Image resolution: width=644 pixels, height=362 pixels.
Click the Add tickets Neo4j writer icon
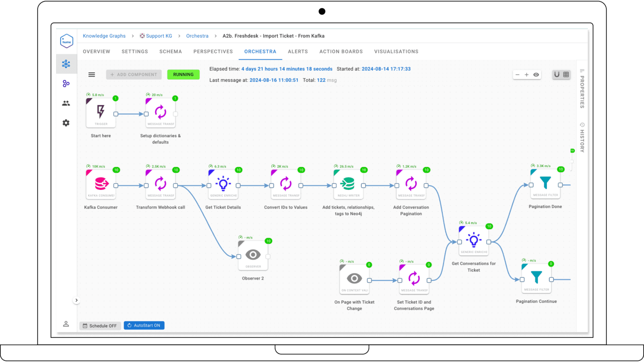[x=348, y=183]
